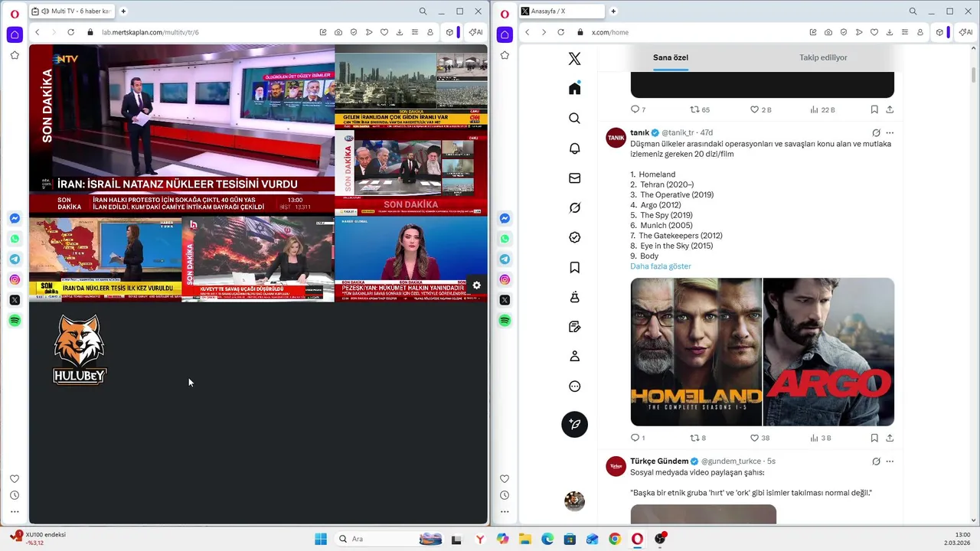Open Microsoft Edge from taskbar
This screenshot has height=551, width=980.
547,539
